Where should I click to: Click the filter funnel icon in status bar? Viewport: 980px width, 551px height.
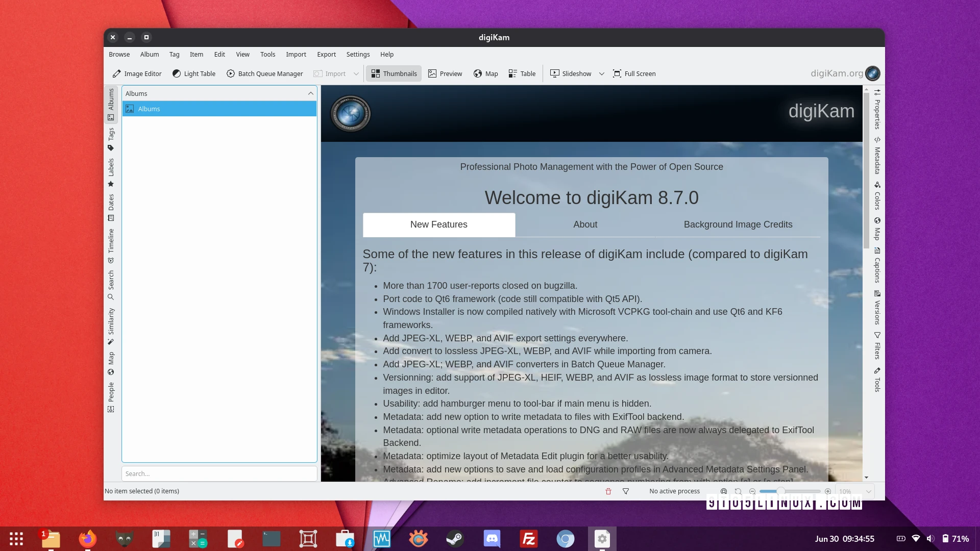(x=626, y=491)
